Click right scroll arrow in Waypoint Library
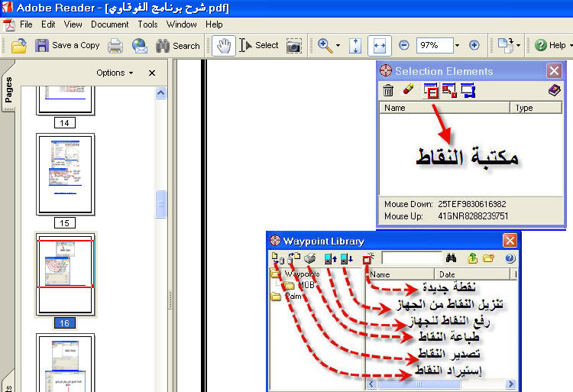 click(x=510, y=384)
